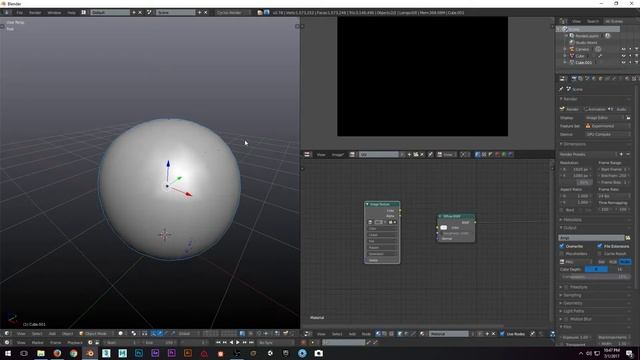Click the Diffuse BSDF color swatch

444,227
